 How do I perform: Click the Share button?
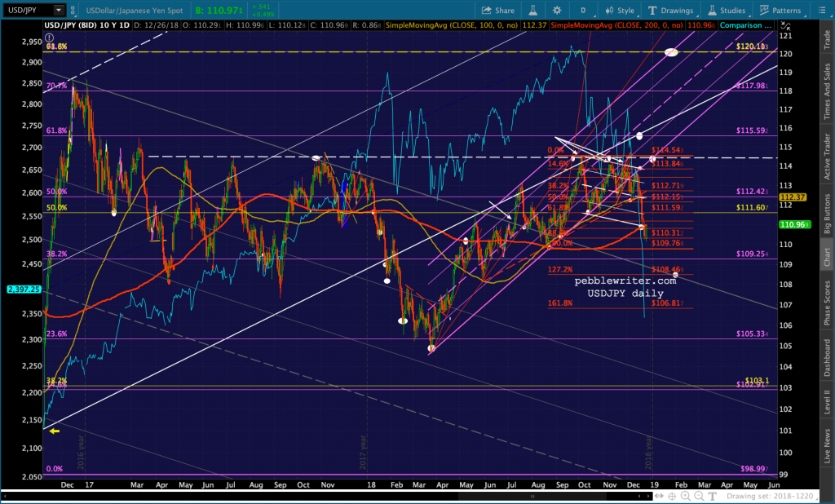pyautogui.click(x=498, y=10)
